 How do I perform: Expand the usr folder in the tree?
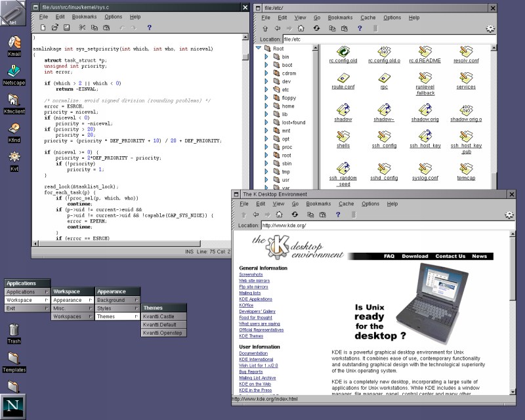pyautogui.click(x=266, y=180)
